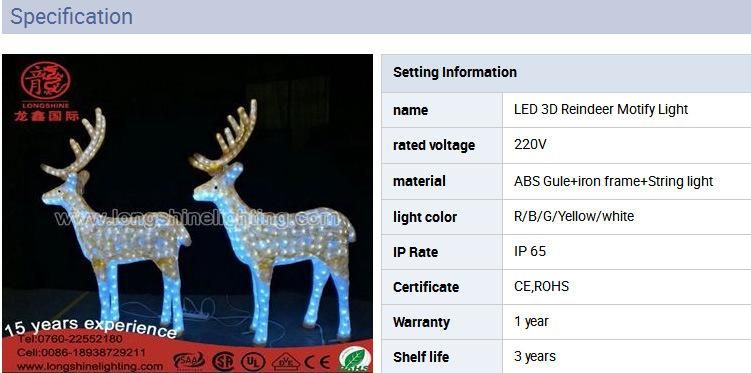
Task: Click the Setting Information table header
Action: click(566, 73)
